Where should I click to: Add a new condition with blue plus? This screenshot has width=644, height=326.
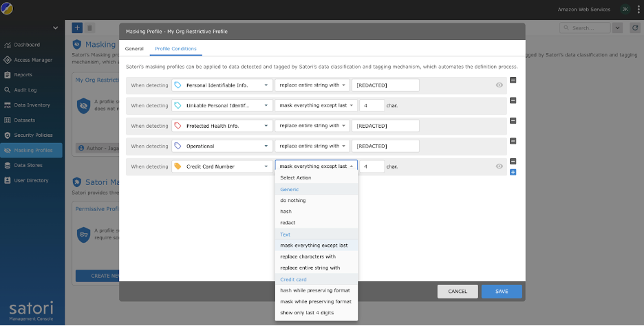coord(513,172)
